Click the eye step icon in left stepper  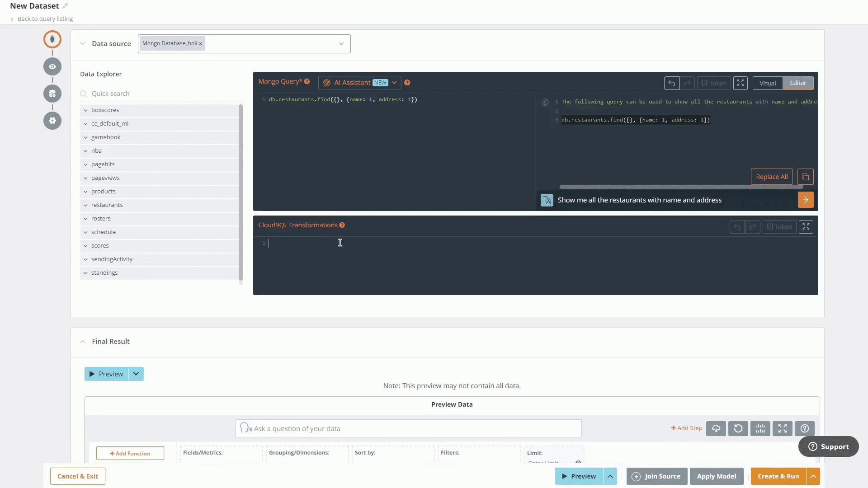[52, 66]
